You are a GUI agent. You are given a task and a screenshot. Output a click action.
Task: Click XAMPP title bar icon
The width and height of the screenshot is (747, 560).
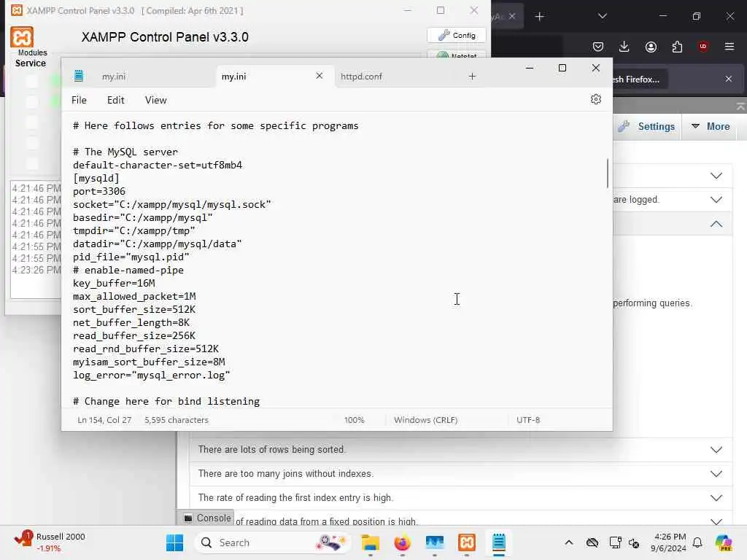(17, 10)
